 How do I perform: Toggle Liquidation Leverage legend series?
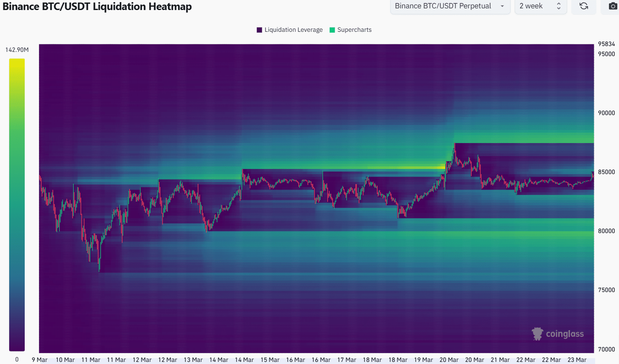click(290, 30)
